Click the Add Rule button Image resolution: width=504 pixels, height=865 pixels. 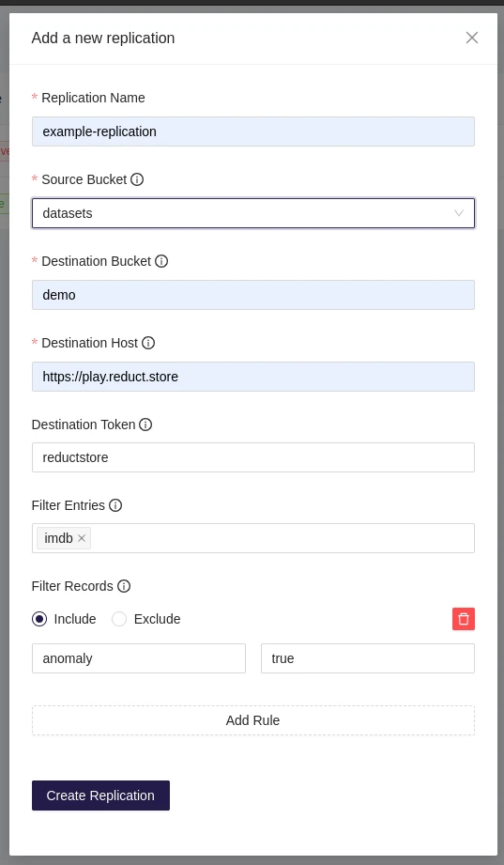(x=253, y=720)
